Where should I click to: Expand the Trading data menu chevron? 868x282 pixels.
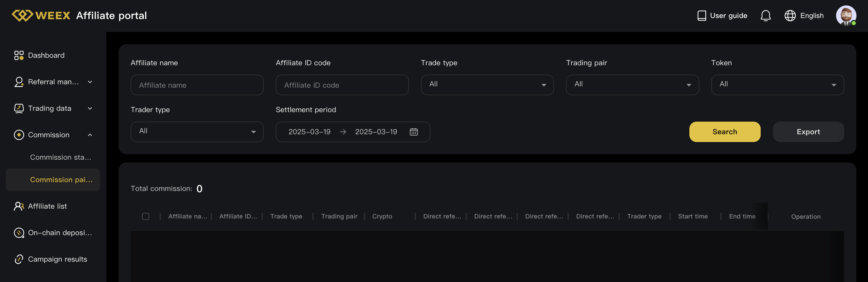(90, 108)
